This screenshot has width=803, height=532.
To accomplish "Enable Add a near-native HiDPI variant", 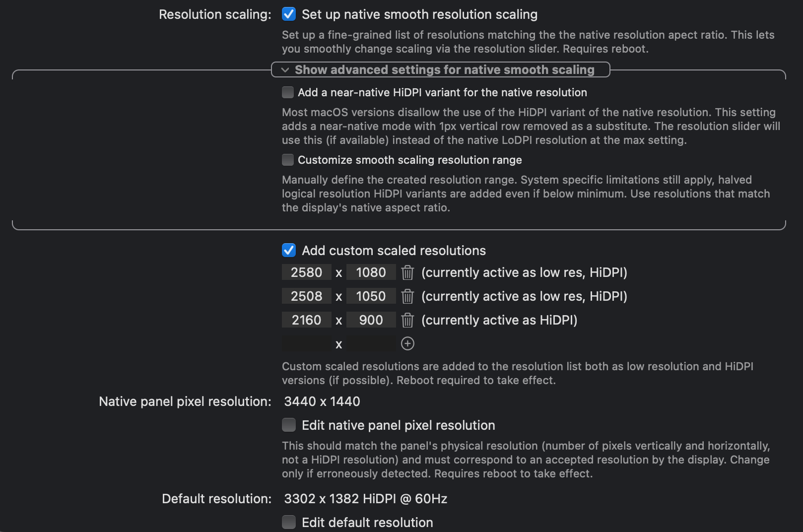I will (x=287, y=92).
